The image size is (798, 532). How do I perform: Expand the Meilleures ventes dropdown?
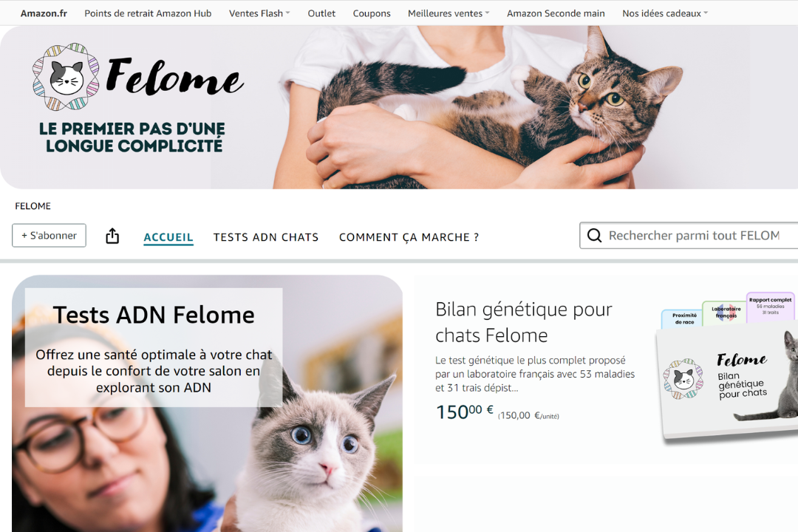pyautogui.click(x=448, y=13)
